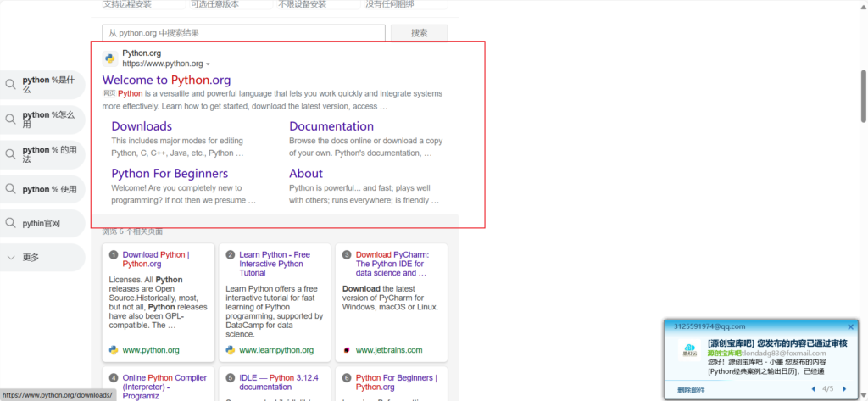Viewport: 868px width, 401px height.
Task: Click search icon beside python %怎么用
Action: pos(10,119)
